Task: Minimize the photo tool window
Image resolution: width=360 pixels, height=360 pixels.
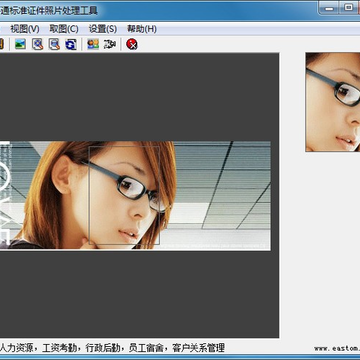Action: [329, 8]
